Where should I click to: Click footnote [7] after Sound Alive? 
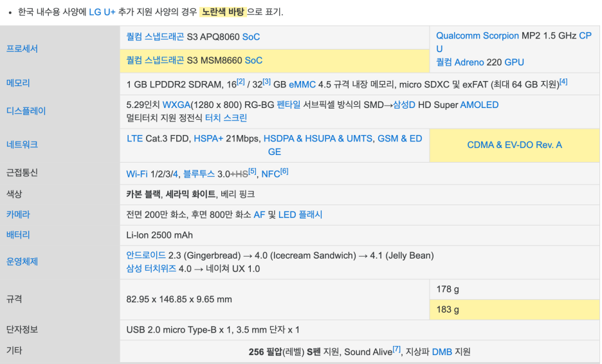click(x=396, y=349)
